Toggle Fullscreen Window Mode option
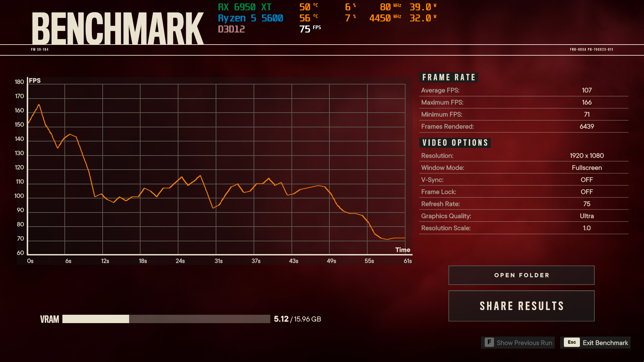Image resolution: width=644 pixels, height=362 pixels. click(587, 168)
